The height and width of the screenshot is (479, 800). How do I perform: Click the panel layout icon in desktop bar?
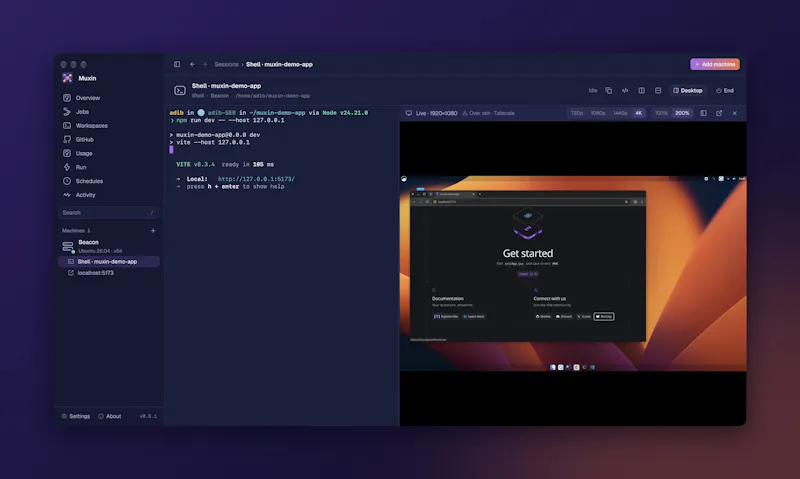(704, 113)
